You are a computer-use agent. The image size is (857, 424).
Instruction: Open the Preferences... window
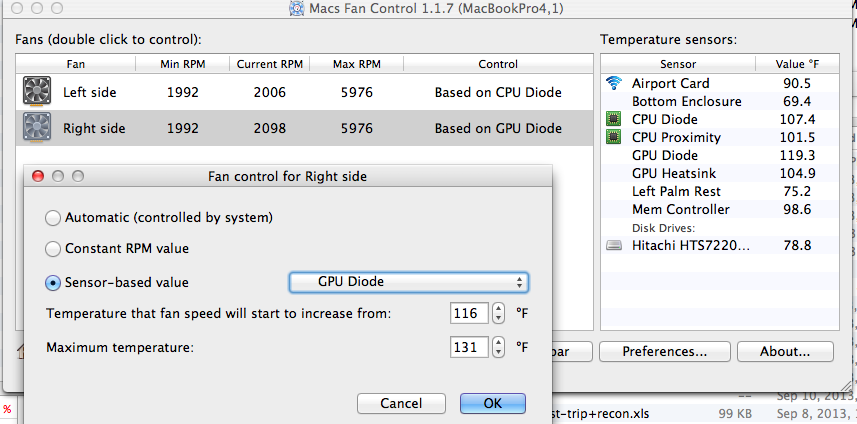[x=665, y=351]
